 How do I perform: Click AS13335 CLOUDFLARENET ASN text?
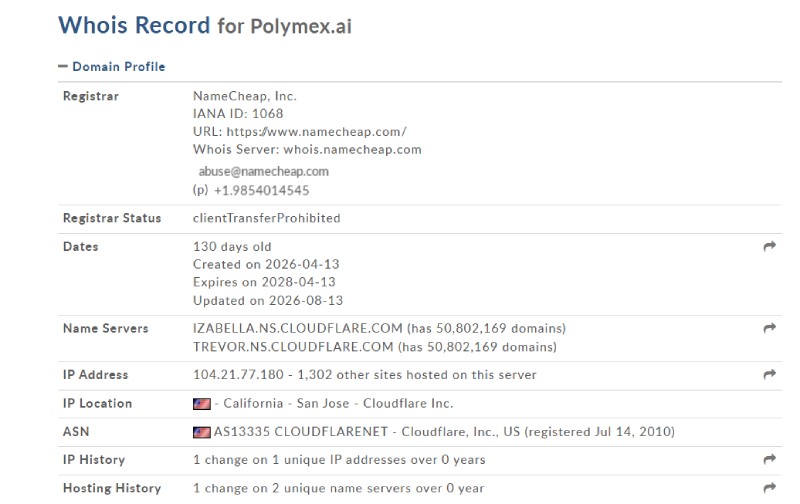click(x=301, y=432)
